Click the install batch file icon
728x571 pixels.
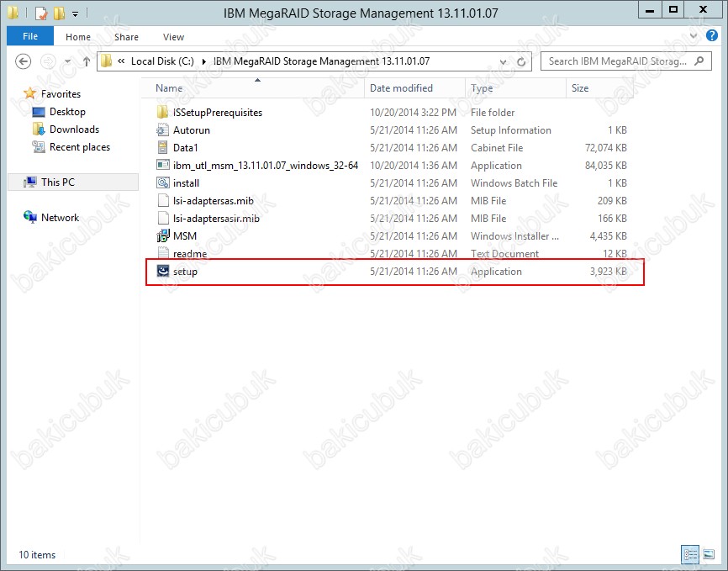pos(163,183)
